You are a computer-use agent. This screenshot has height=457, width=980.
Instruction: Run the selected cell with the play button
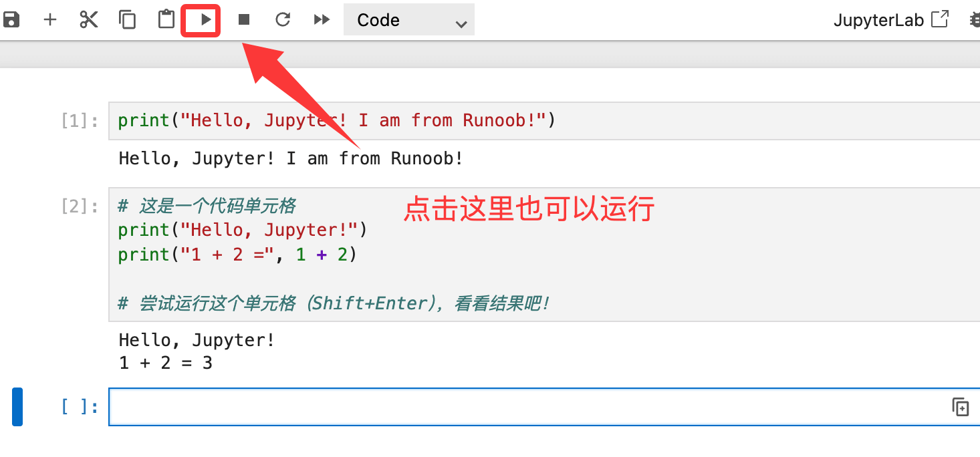click(206, 20)
